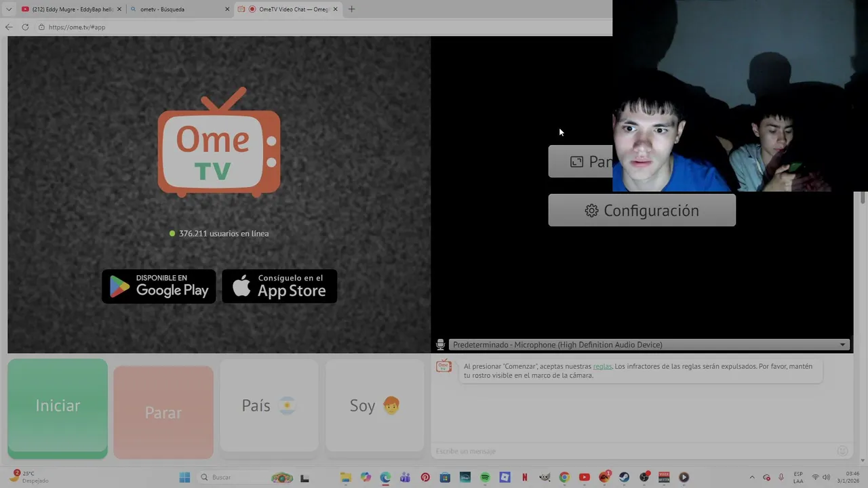Open the Soy gender selector
This screenshot has width=868, height=488.
pos(375,405)
